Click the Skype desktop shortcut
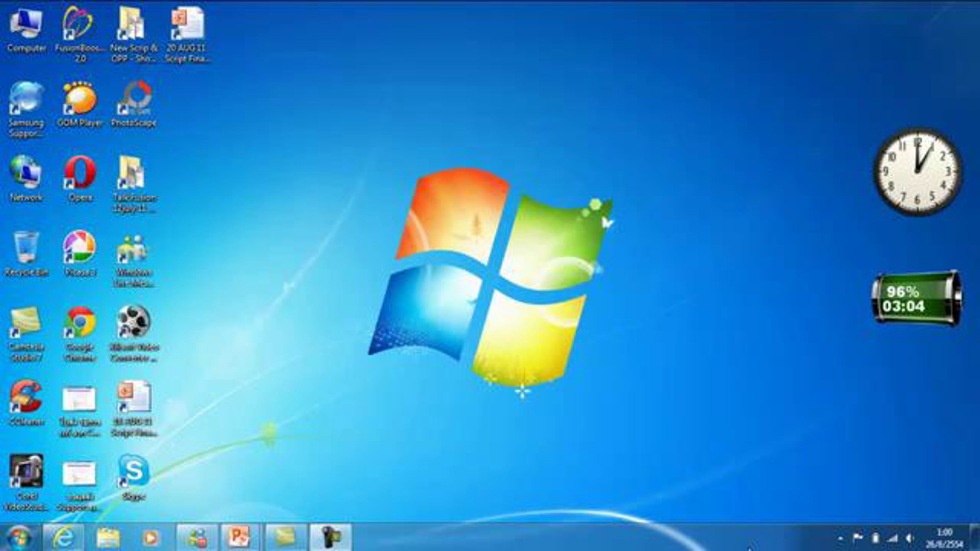980x551 pixels. pos(134,471)
